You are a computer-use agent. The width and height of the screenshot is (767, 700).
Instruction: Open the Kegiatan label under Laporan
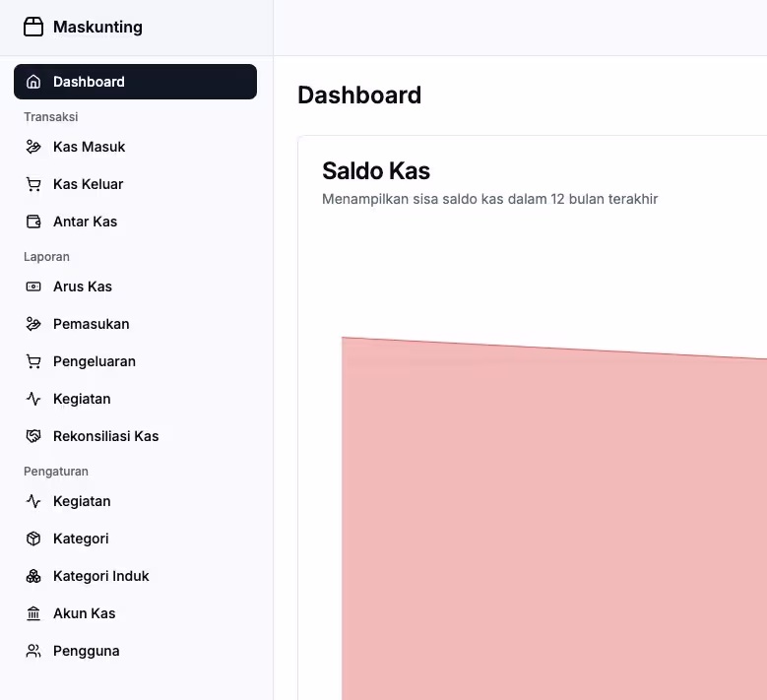(x=82, y=399)
